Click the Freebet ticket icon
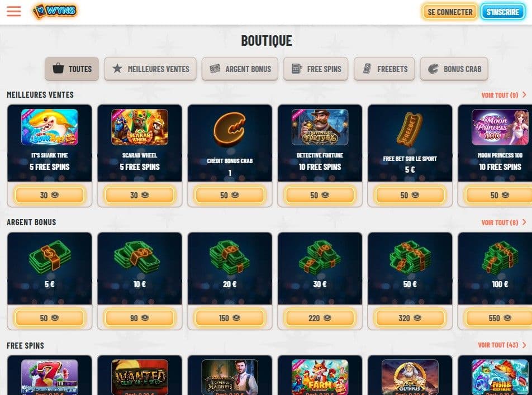 click(x=410, y=130)
